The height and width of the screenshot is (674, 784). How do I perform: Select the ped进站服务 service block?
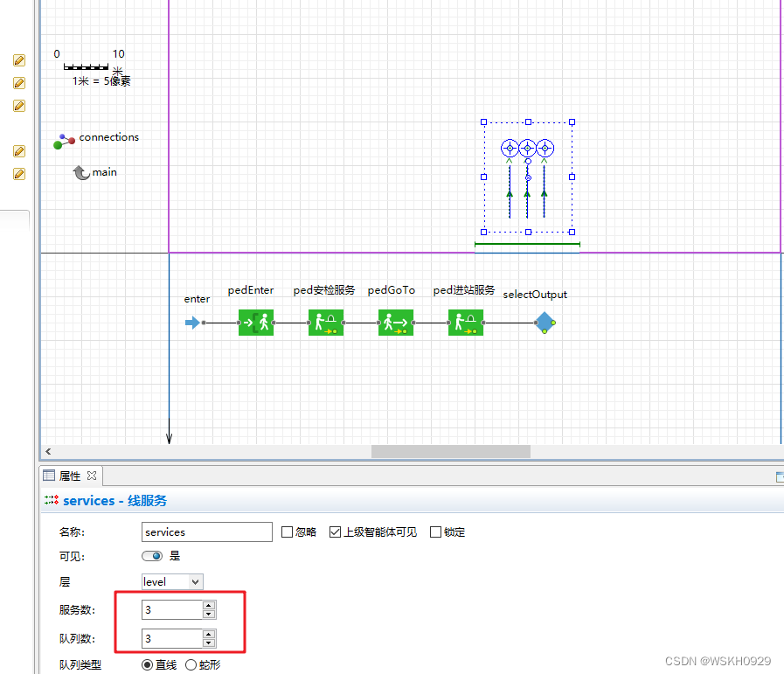tap(466, 323)
